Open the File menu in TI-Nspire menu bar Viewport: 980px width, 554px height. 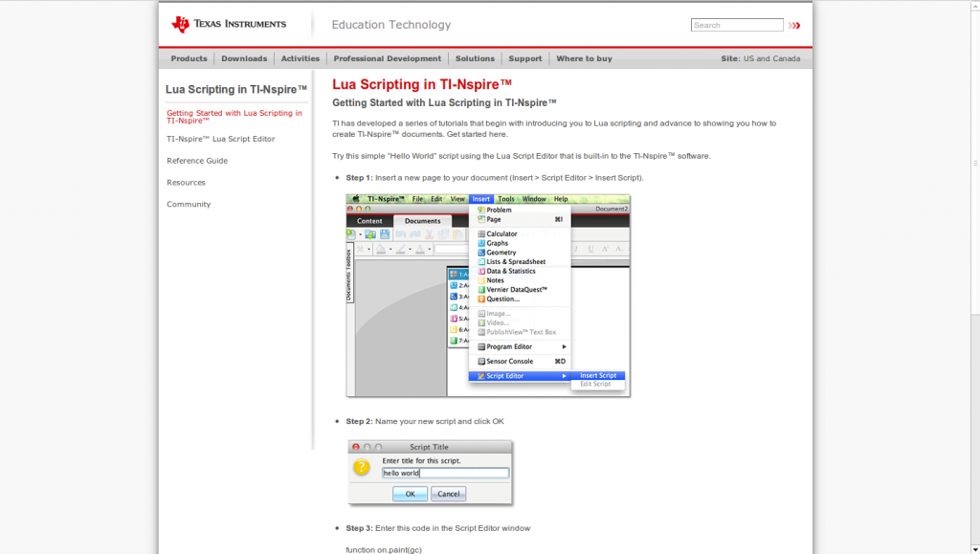[x=417, y=199]
